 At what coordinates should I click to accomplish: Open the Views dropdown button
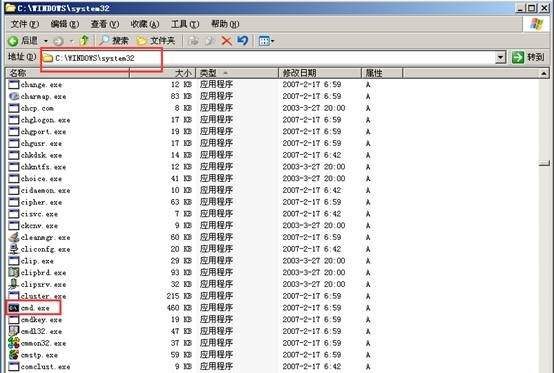[267, 41]
